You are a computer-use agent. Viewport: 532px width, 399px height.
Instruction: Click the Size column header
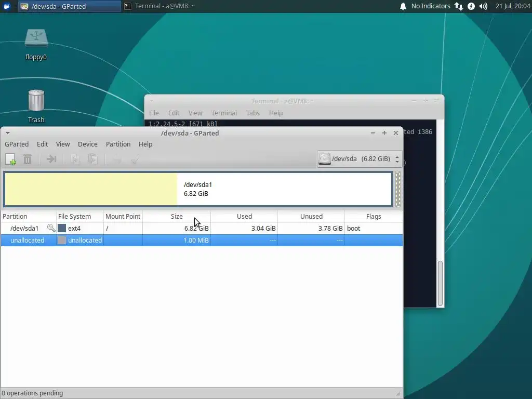[177, 216]
